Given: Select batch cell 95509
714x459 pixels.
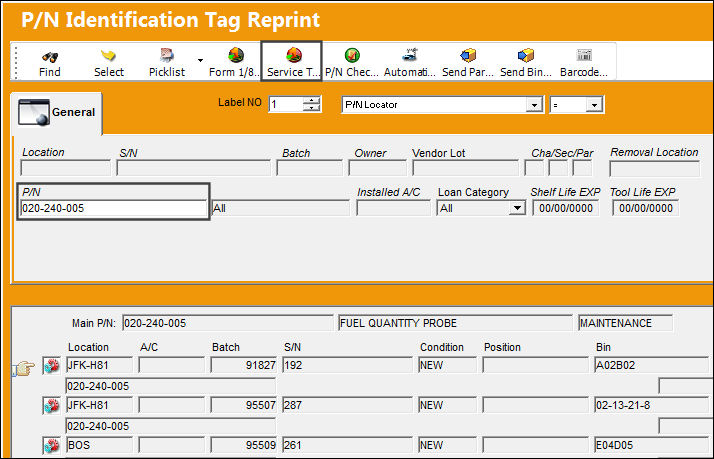Looking at the screenshot, I should click(x=243, y=445).
